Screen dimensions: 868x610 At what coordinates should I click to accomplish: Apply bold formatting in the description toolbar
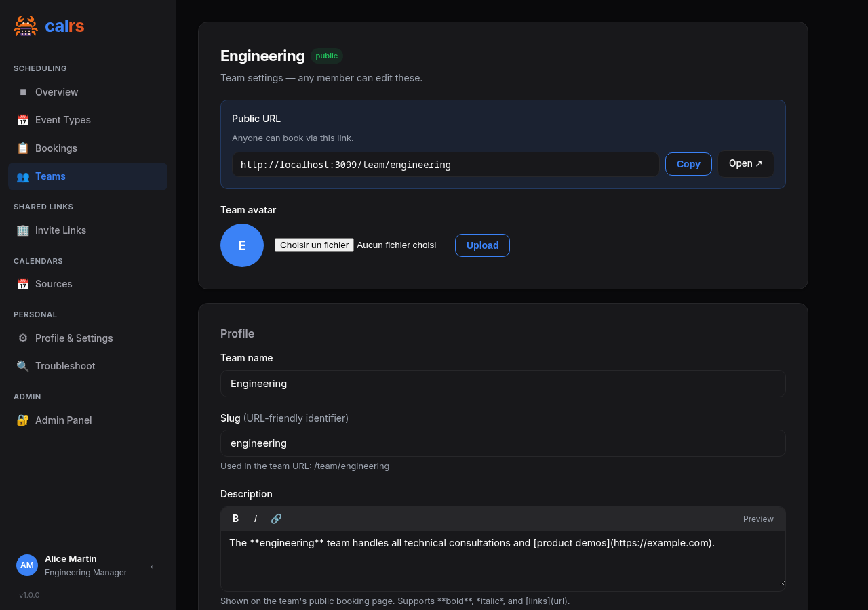tap(235, 518)
